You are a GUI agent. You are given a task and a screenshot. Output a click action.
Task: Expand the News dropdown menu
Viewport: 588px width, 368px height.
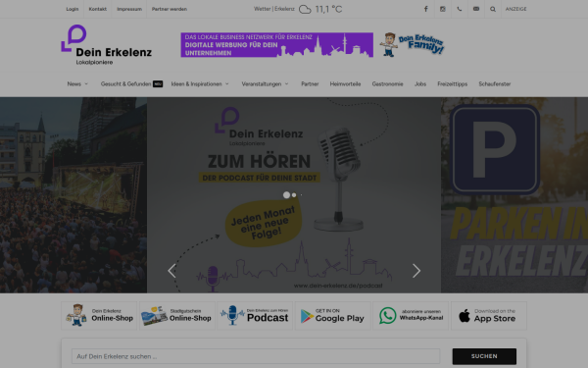pos(77,84)
